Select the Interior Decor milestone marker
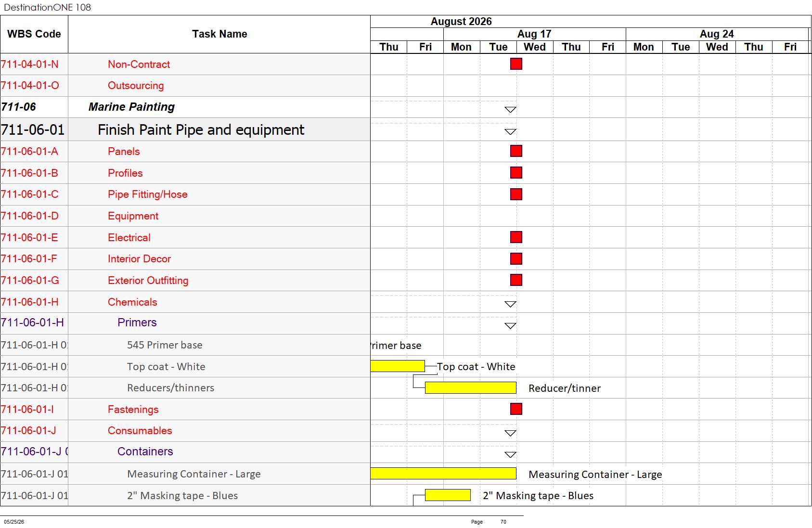This screenshot has width=812, height=528. [516, 259]
